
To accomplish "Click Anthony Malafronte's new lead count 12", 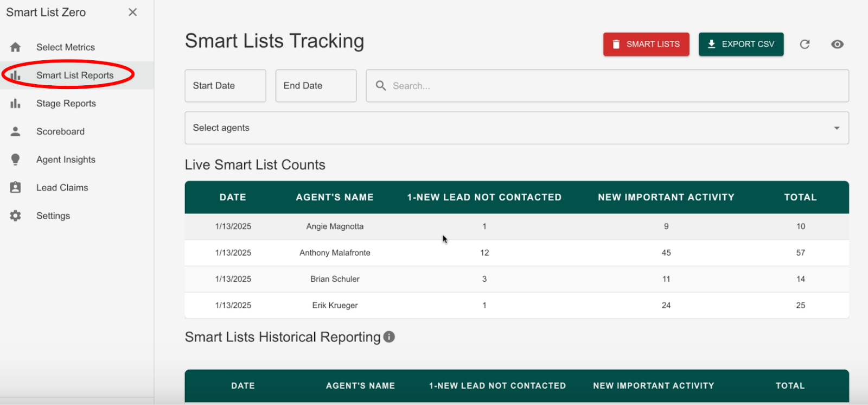I will (484, 252).
